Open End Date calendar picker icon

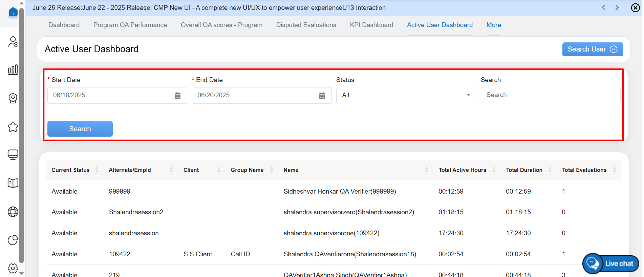pyautogui.click(x=322, y=96)
